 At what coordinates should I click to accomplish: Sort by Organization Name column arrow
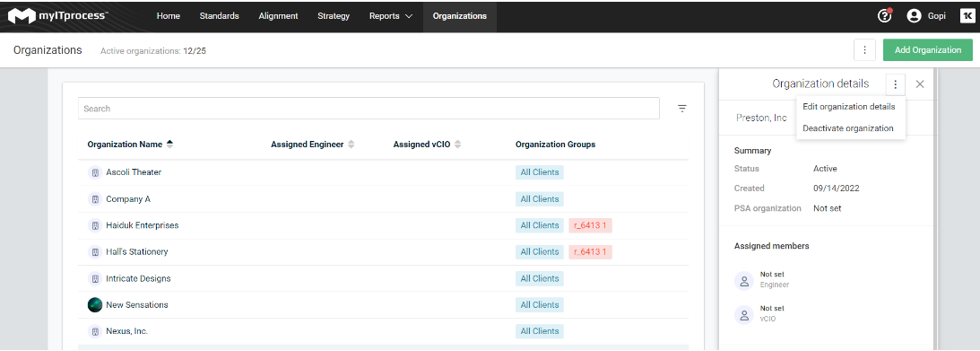coord(169,144)
